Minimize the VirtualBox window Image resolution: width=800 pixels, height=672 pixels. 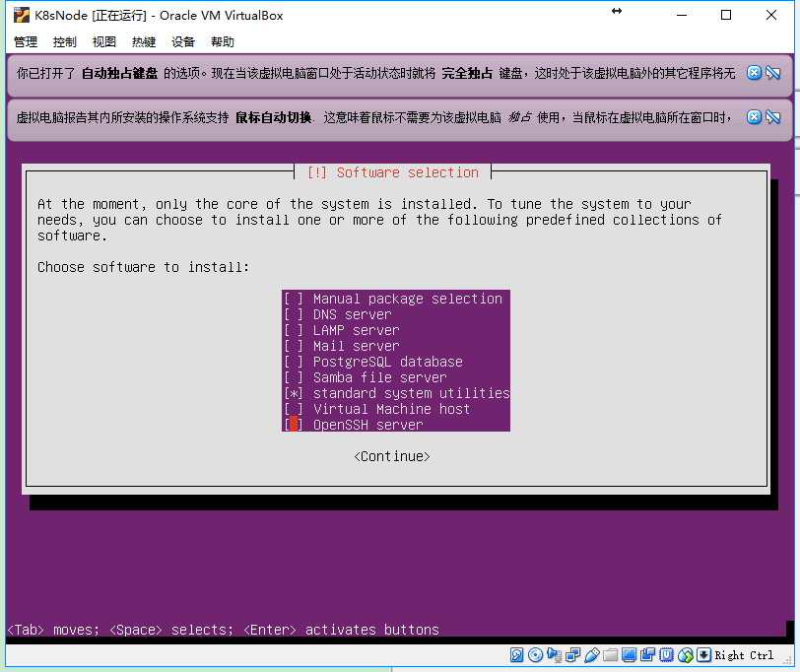(x=682, y=16)
